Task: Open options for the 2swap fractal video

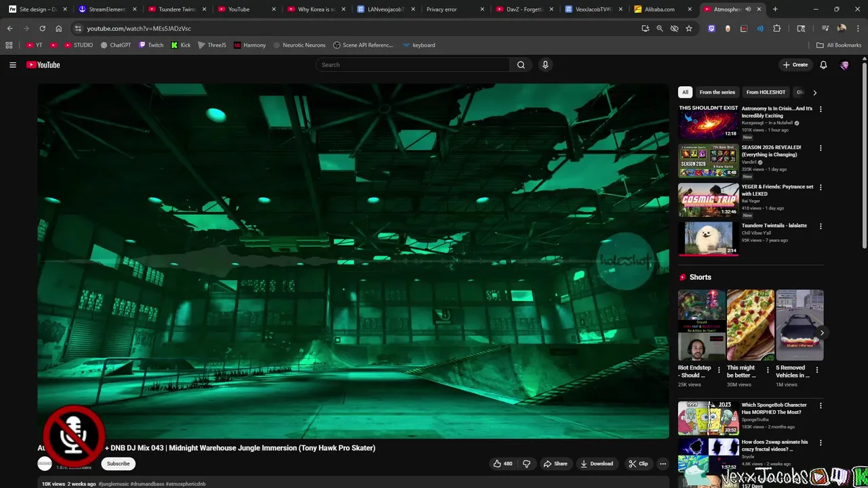Action: click(821, 443)
